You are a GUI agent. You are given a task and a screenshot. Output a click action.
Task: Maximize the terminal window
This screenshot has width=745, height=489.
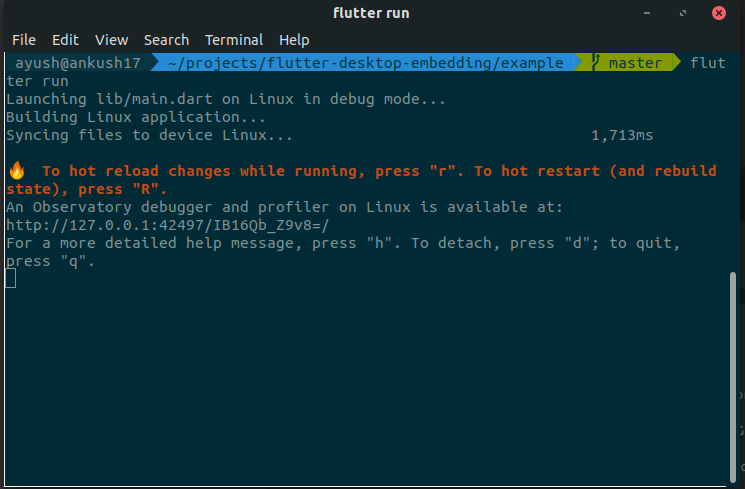coord(683,13)
